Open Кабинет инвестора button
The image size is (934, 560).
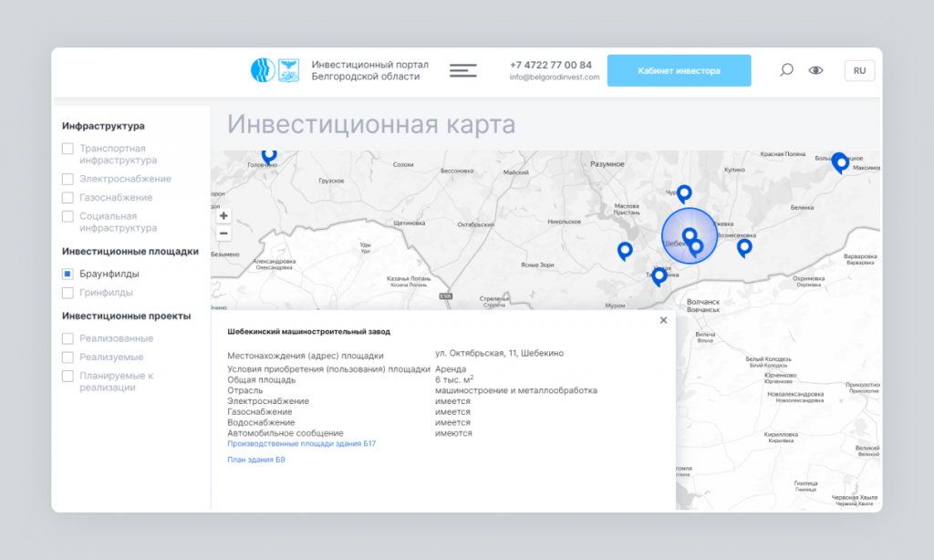click(x=679, y=71)
